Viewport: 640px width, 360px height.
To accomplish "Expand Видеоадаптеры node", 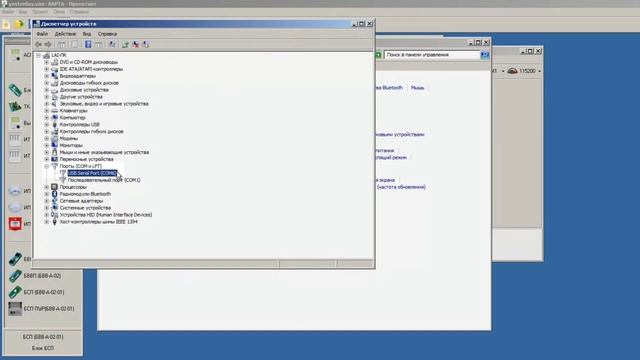I will pyautogui.click(x=47, y=76).
